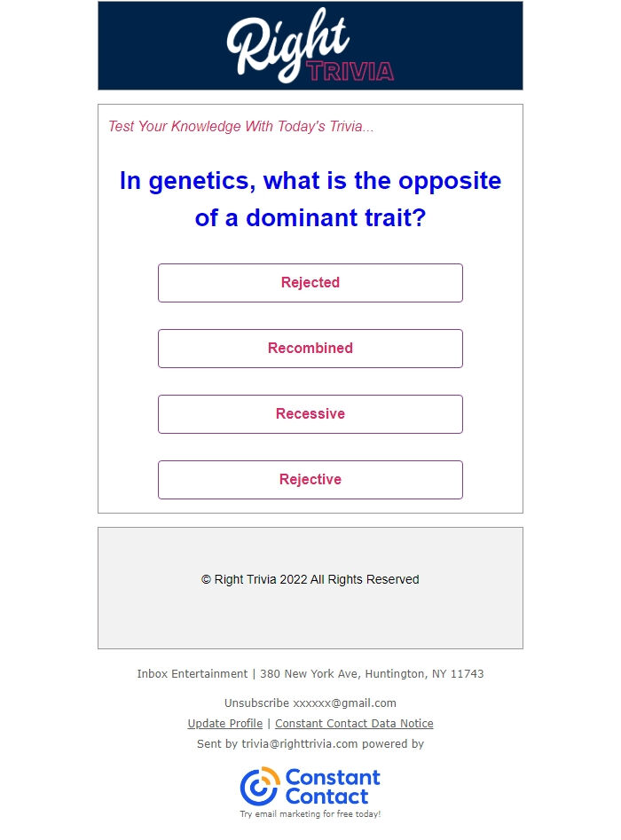Click the Unsubscribe text
Image resolution: width=621 pixels, height=840 pixels.
(x=256, y=703)
